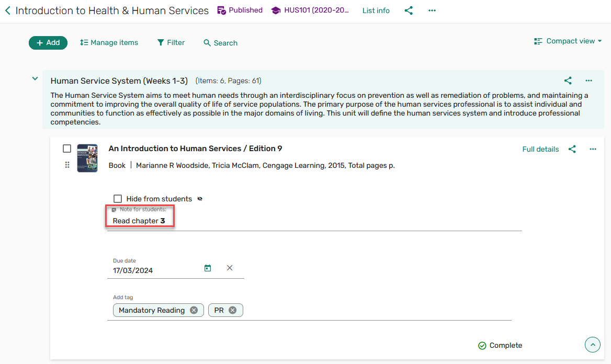This screenshot has height=364, width=611.
Task: Open the Compact view dropdown
Action: click(x=568, y=41)
